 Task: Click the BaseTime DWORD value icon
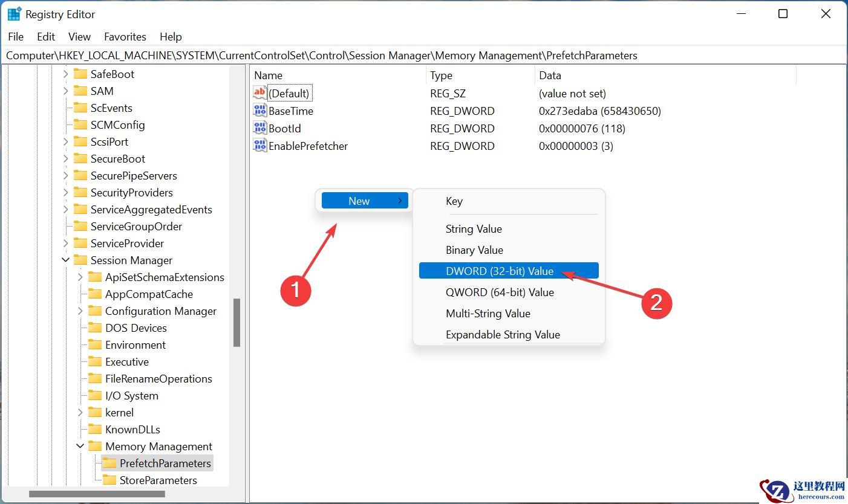pos(259,111)
